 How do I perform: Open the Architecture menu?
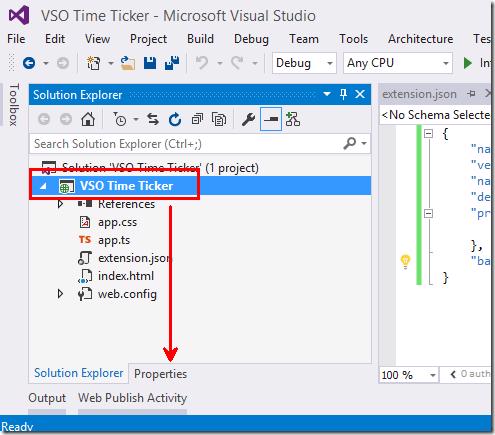point(421,39)
